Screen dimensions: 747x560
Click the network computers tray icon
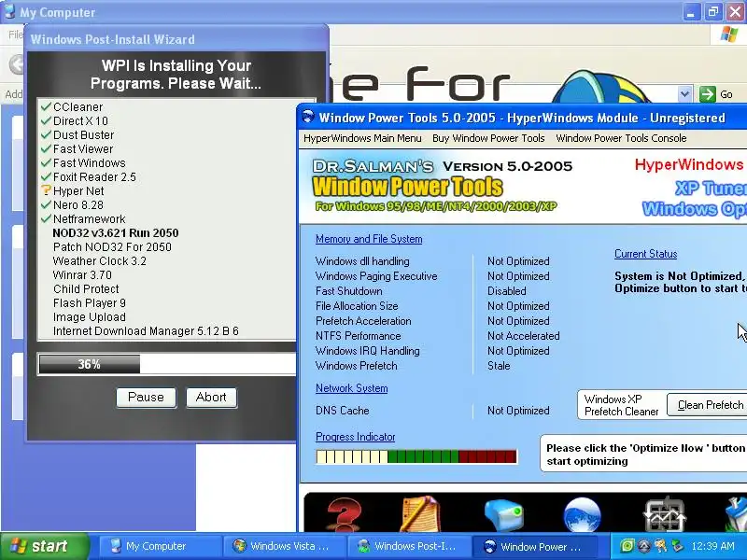click(676, 546)
